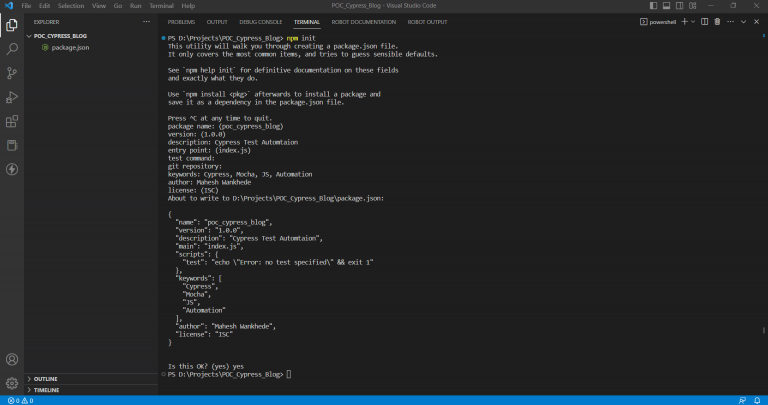The width and height of the screenshot is (768, 405).
Task: Click the 'Is this OK? (yes) yes' line
Action: tap(206, 366)
